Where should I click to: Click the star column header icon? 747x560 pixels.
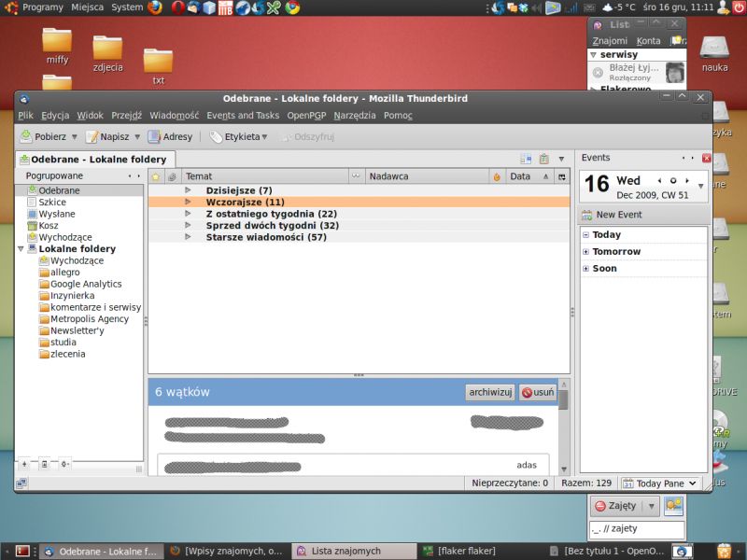click(156, 176)
